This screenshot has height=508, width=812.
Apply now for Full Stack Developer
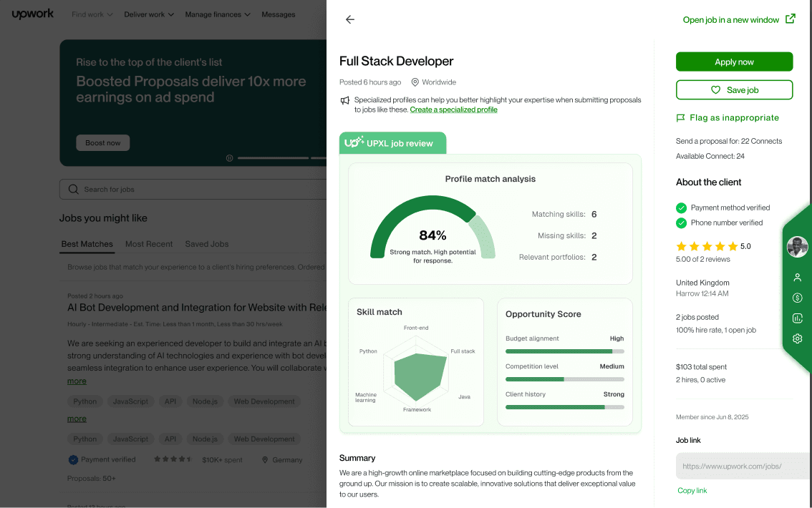[x=734, y=62]
